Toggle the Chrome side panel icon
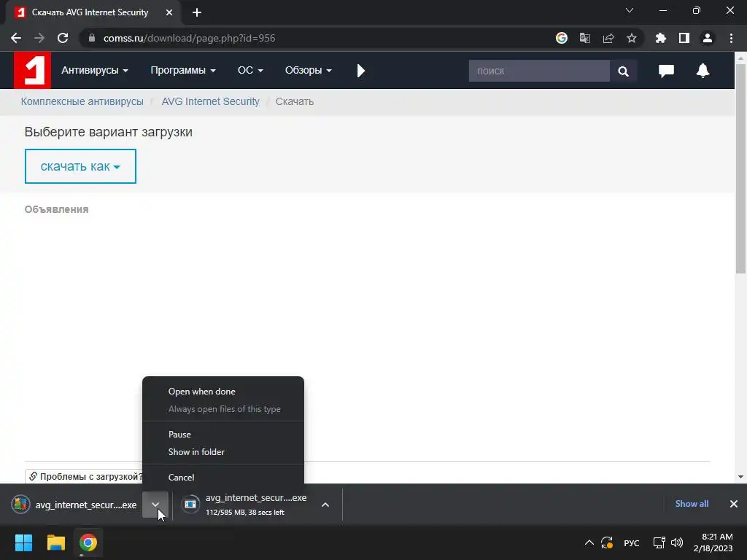The width and height of the screenshot is (747, 560). pyautogui.click(x=684, y=38)
